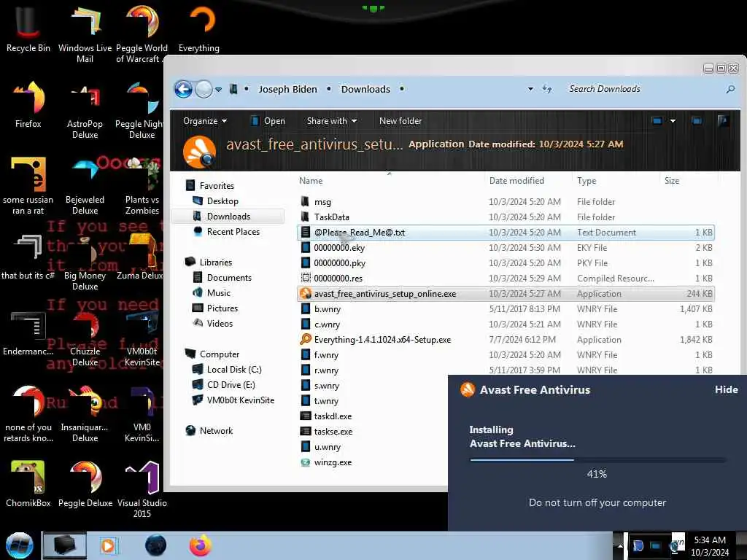The width and height of the screenshot is (747, 560).
Task: Select winzg.exe file icon
Action: (306, 462)
